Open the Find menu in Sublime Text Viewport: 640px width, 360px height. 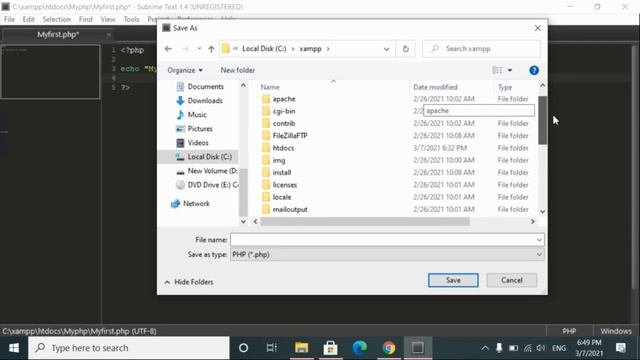(x=85, y=19)
